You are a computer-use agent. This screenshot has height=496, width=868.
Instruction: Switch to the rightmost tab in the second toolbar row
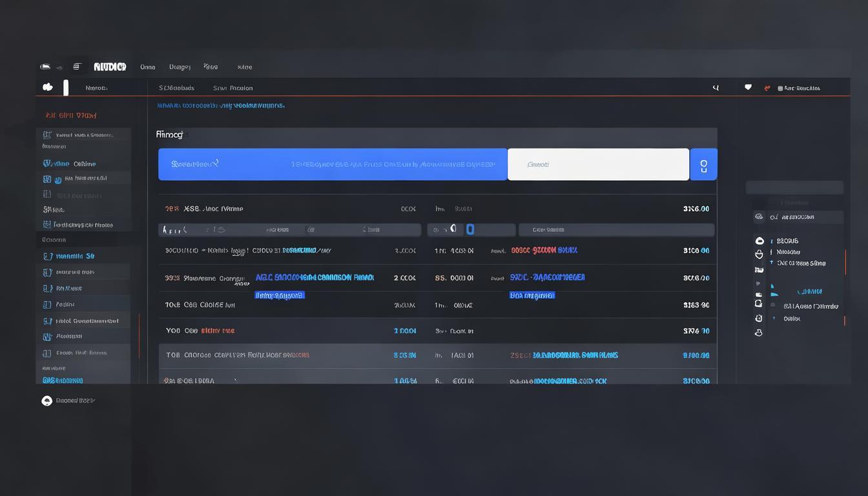[x=232, y=88]
